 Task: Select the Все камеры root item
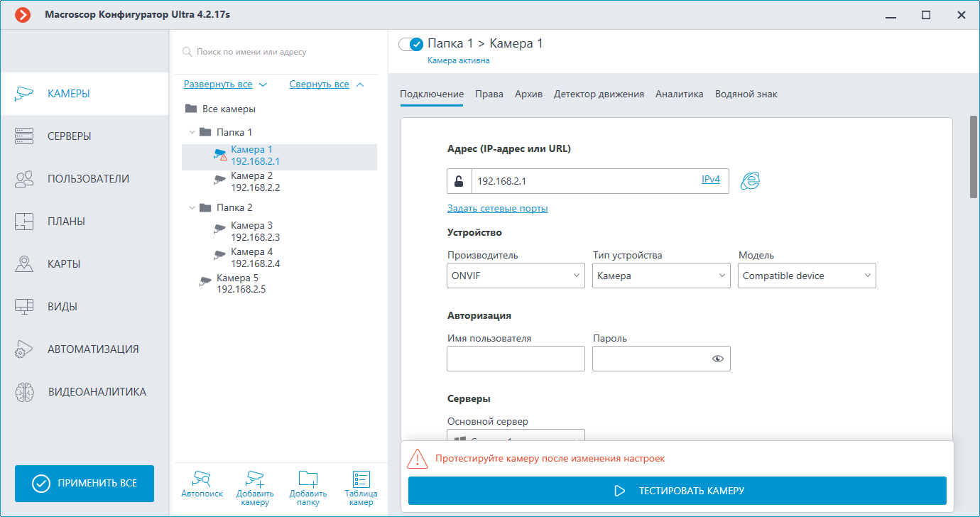(229, 109)
